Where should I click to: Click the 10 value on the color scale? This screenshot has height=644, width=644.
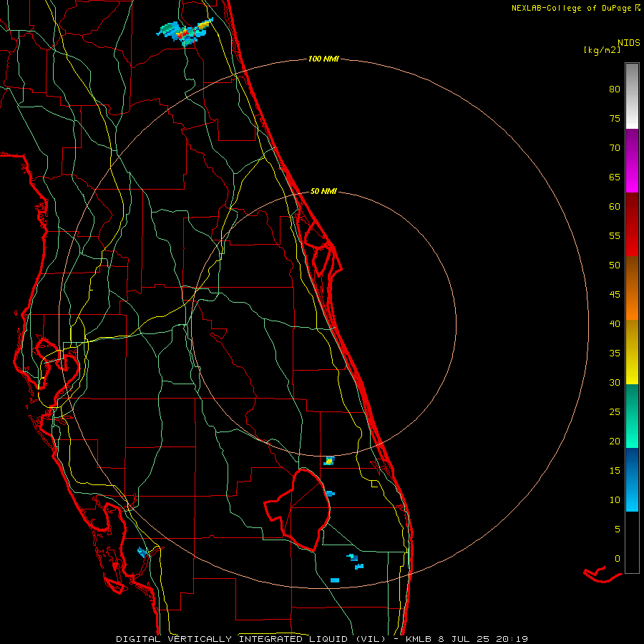615,500
